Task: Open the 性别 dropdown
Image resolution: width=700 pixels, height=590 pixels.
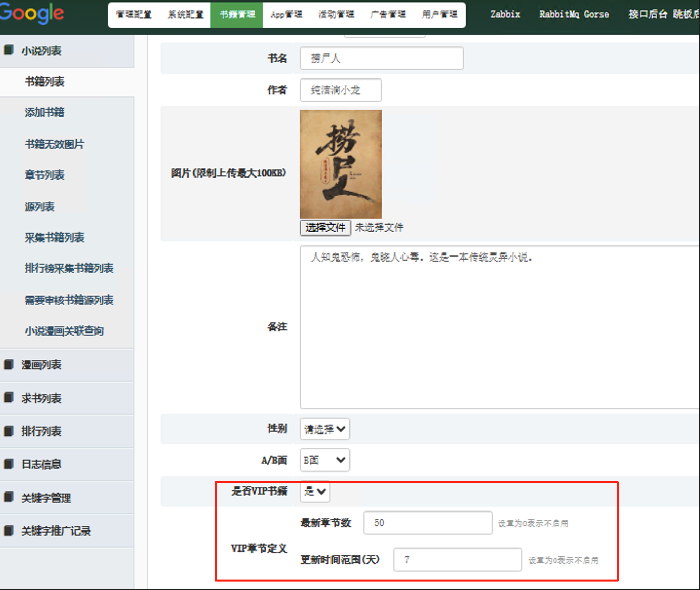Action: [324, 429]
